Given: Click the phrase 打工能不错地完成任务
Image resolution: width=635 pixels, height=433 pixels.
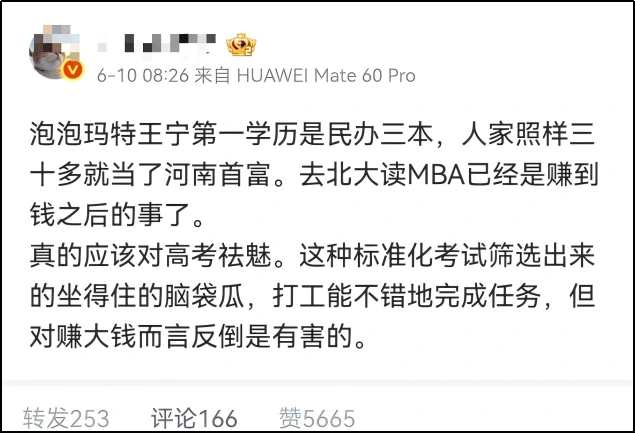Looking at the screenshot, I should click(406, 296).
